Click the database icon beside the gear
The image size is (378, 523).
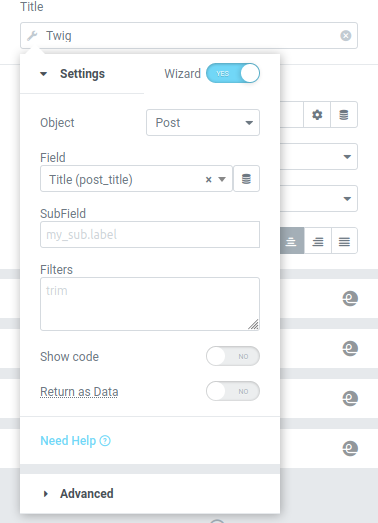click(x=344, y=115)
